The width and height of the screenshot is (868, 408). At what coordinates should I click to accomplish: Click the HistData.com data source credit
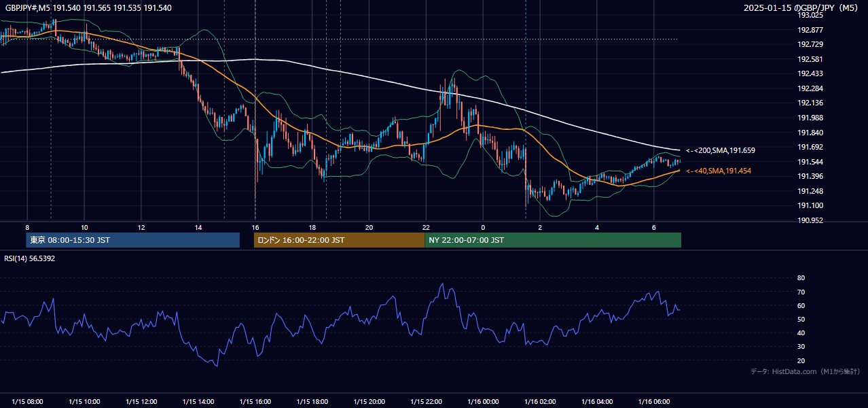(x=806, y=371)
